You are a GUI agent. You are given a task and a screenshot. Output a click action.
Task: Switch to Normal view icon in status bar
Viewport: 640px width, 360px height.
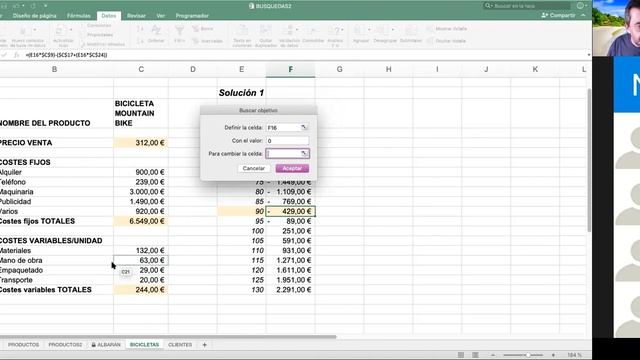click(461, 355)
